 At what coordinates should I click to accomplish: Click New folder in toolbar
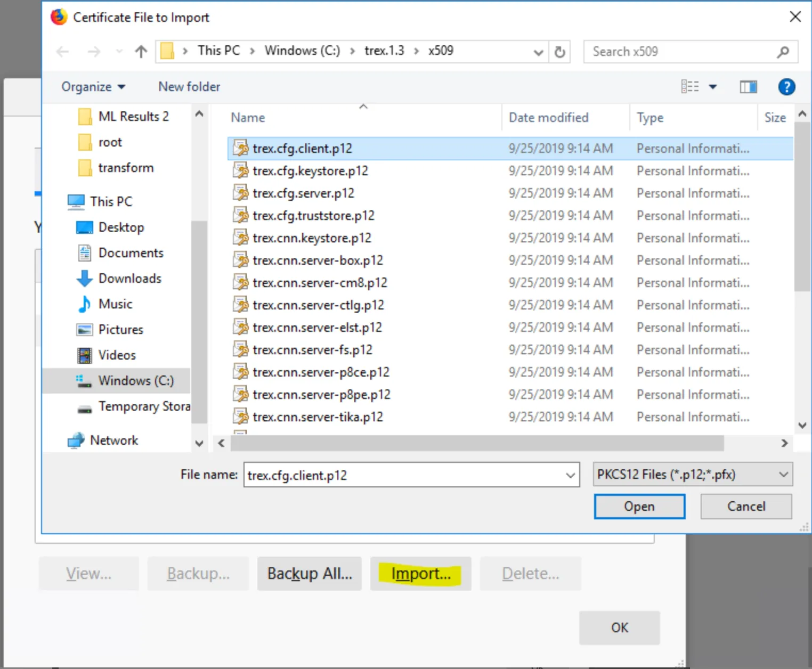(189, 87)
